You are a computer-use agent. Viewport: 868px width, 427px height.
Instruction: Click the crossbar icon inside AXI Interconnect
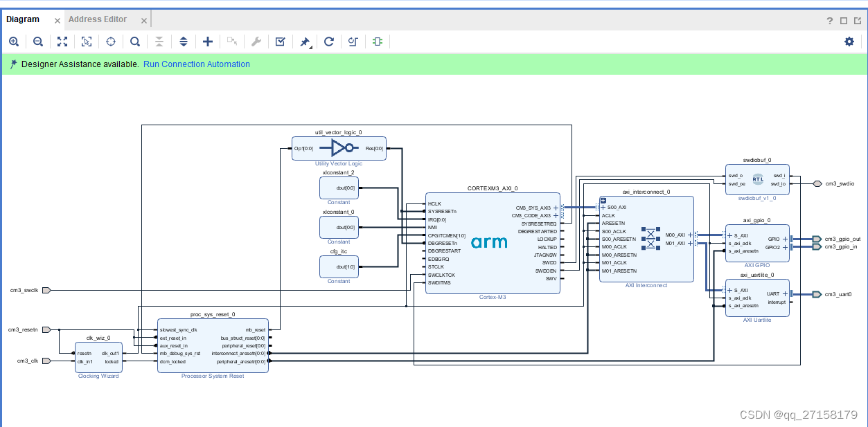click(650, 238)
